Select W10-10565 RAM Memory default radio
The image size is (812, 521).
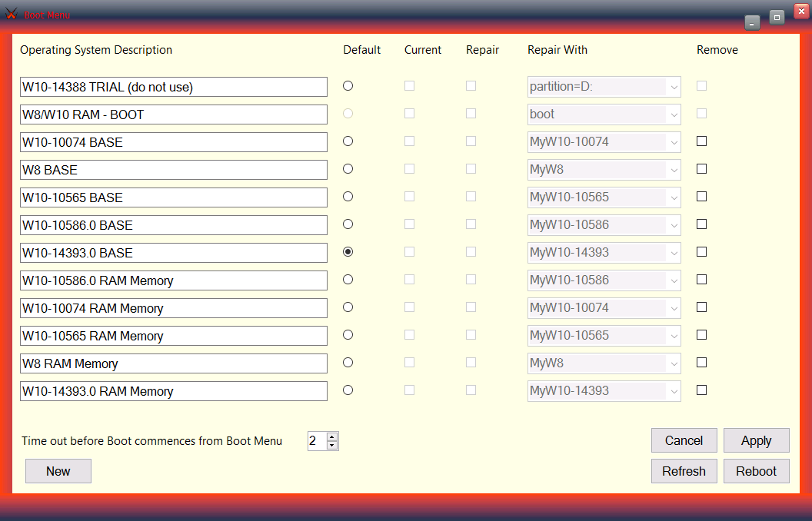click(348, 335)
